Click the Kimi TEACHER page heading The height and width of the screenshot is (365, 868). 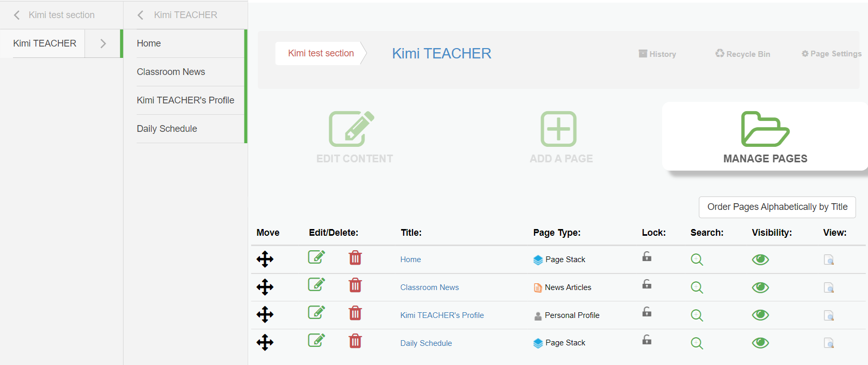coord(441,53)
